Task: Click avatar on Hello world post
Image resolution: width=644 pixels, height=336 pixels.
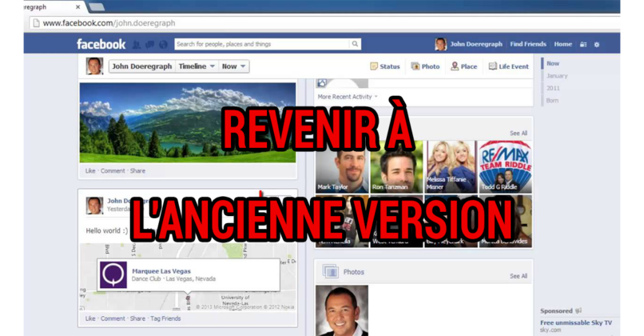Action: 94,206
